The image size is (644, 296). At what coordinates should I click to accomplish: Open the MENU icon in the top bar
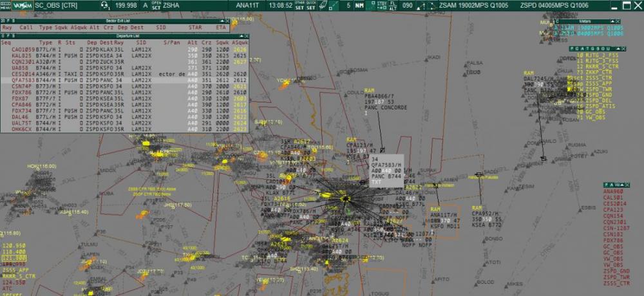pyautogui.click(x=5, y=5)
